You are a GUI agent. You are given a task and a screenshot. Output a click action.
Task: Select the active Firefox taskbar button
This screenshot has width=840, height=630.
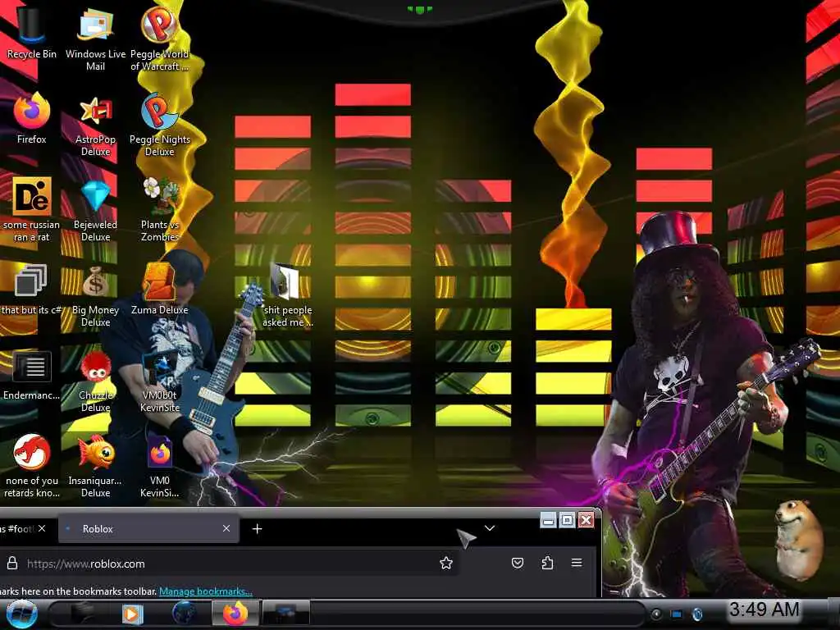coord(235,614)
